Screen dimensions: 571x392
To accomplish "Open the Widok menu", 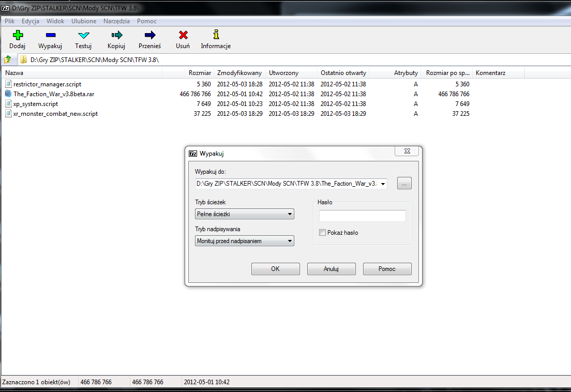I will (x=55, y=21).
